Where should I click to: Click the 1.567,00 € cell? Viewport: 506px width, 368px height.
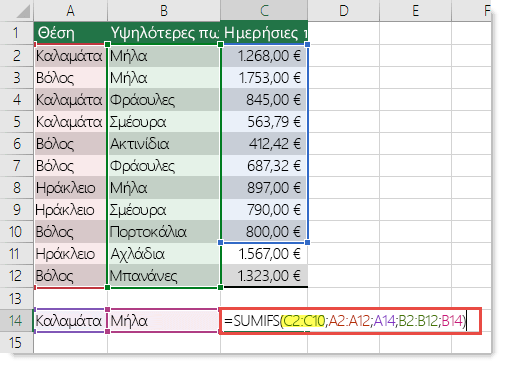pyautogui.click(x=264, y=254)
